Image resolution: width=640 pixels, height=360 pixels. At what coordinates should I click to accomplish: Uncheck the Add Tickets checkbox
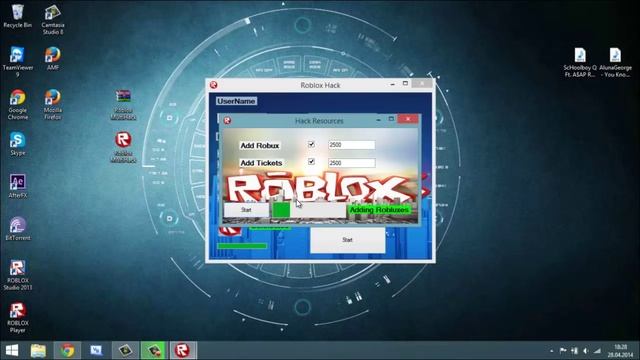(311, 162)
